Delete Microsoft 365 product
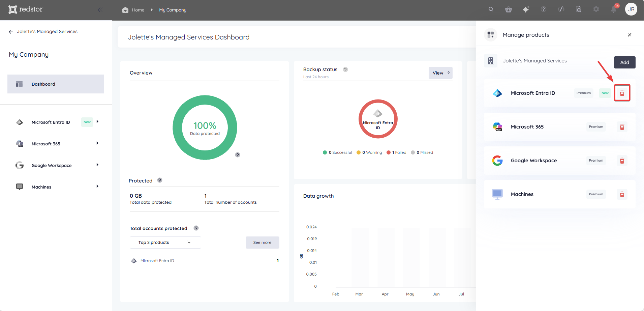This screenshot has width=644, height=311. click(622, 127)
